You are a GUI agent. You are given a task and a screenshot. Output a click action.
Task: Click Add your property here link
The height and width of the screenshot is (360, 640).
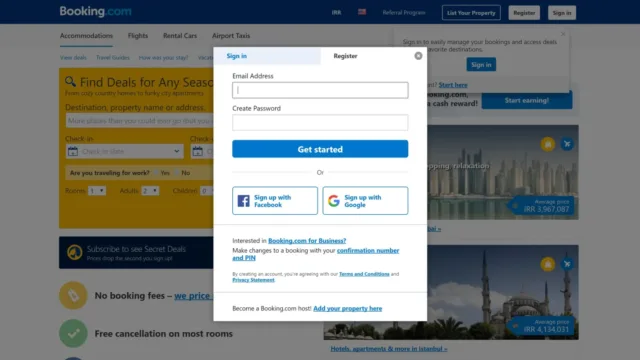(x=347, y=309)
